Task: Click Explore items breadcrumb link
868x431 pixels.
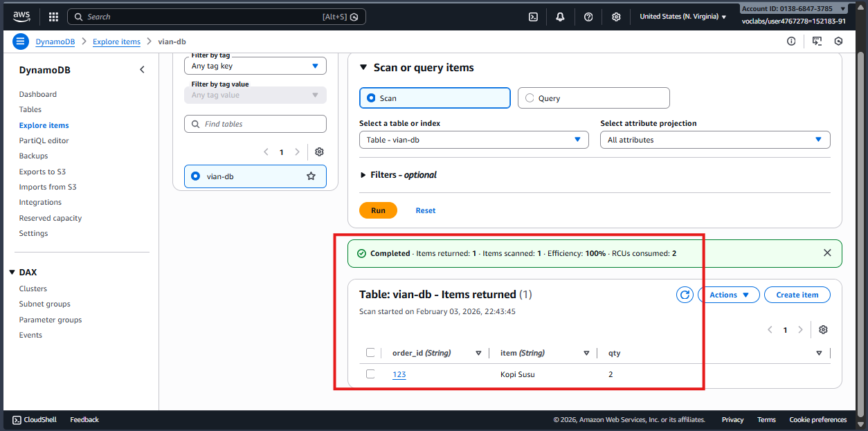Action: (x=116, y=42)
